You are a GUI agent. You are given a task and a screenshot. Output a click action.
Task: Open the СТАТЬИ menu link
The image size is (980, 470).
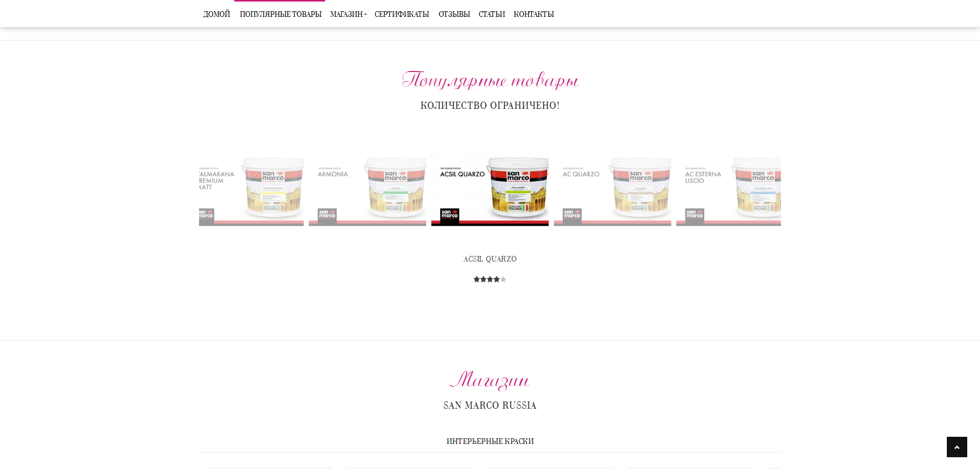coord(492,14)
